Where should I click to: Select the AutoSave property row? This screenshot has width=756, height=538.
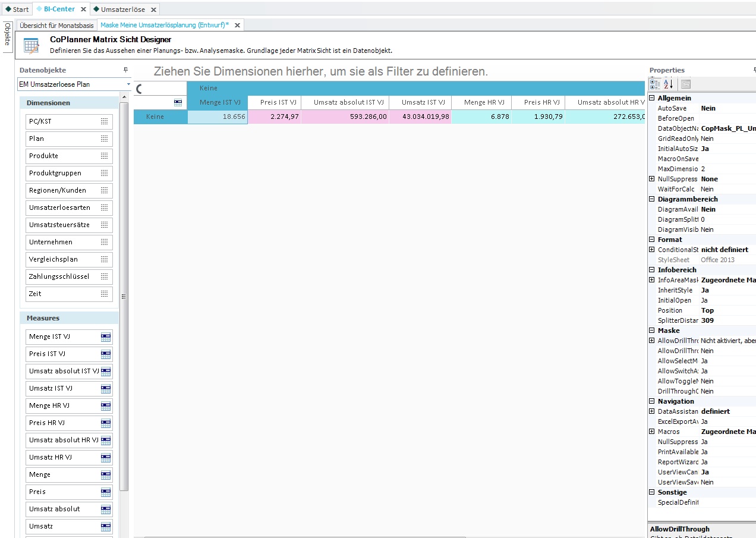702,108
